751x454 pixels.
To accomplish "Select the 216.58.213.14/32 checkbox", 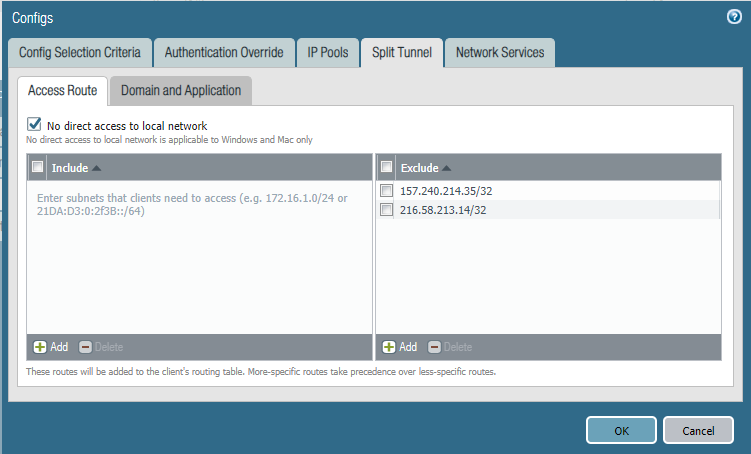I will [x=387, y=209].
